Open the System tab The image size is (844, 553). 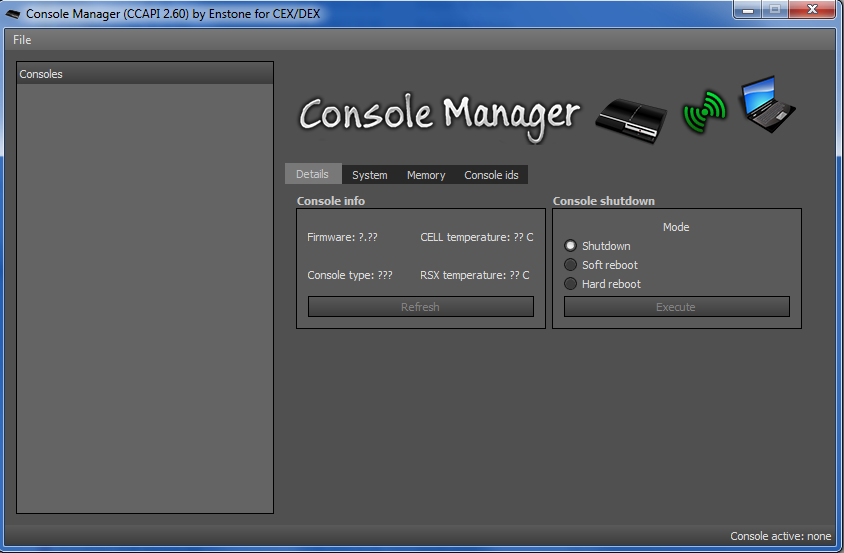pos(369,175)
